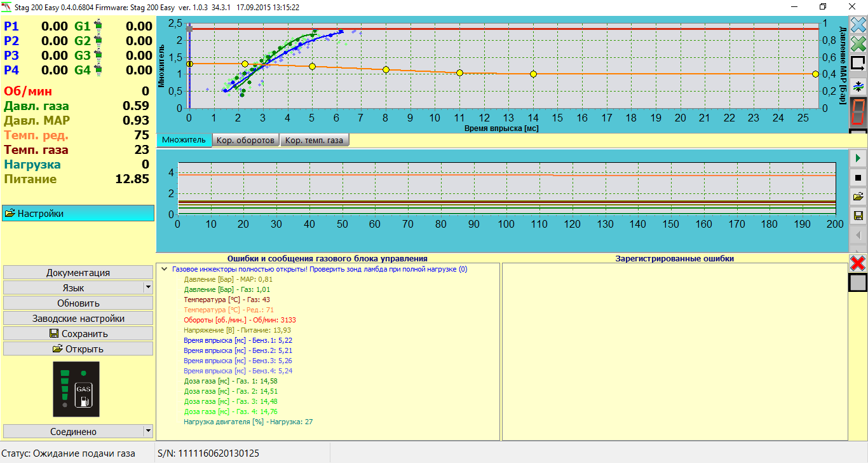Screen dimensions: 868x463
Task: Start oscilloscope recording with green play icon
Action: [858, 158]
